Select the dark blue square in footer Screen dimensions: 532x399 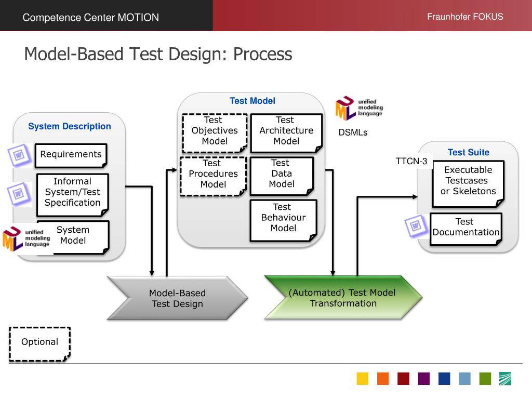point(444,379)
